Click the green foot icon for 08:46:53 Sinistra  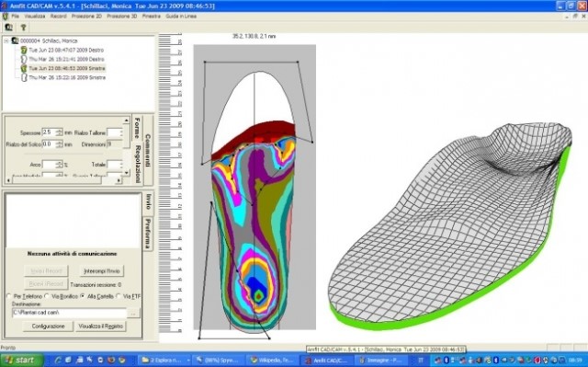[24, 68]
